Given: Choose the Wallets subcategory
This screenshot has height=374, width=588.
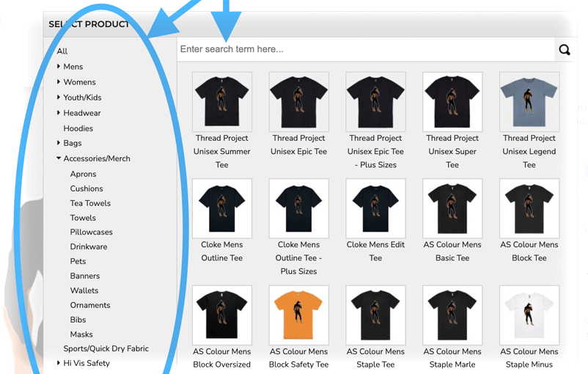Looking at the screenshot, I should (x=84, y=290).
